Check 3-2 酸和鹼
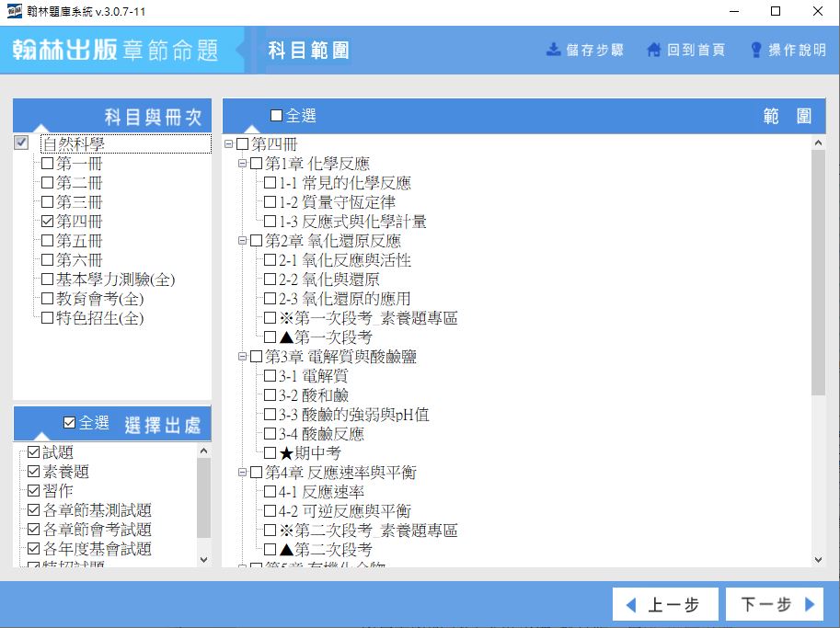 [x=270, y=394]
